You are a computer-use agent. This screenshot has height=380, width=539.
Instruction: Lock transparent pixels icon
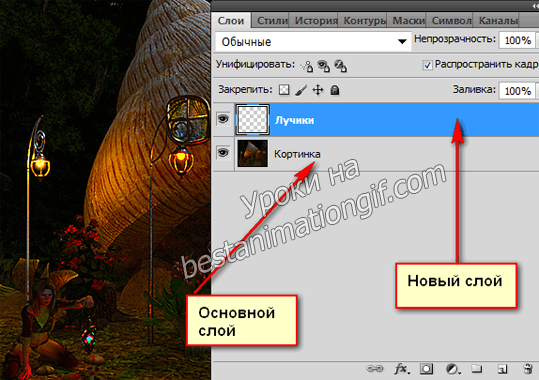point(284,90)
